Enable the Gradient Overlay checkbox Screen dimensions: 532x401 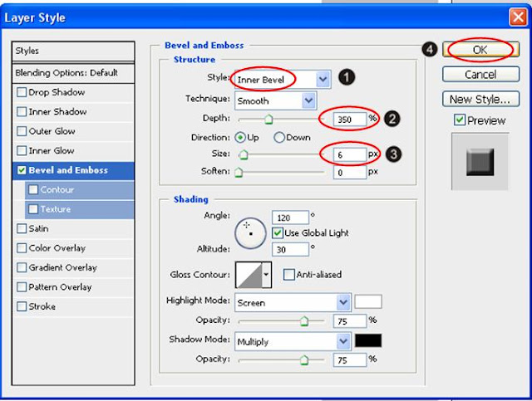22,267
